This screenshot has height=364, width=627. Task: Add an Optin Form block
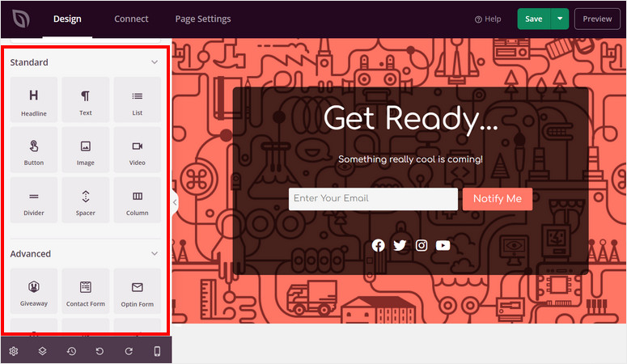(138, 291)
